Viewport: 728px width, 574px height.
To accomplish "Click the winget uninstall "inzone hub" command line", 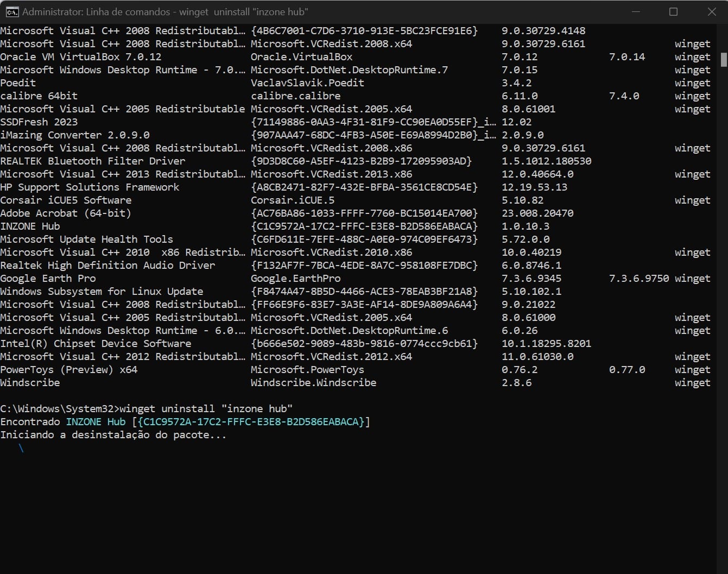I will (147, 408).
